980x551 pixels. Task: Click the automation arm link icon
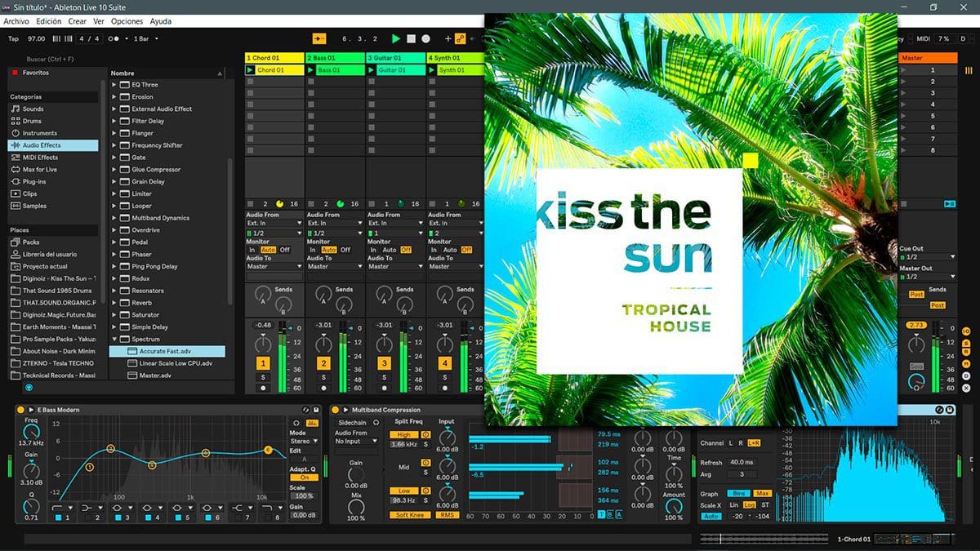pyautogui.click(x=460, y=38)
